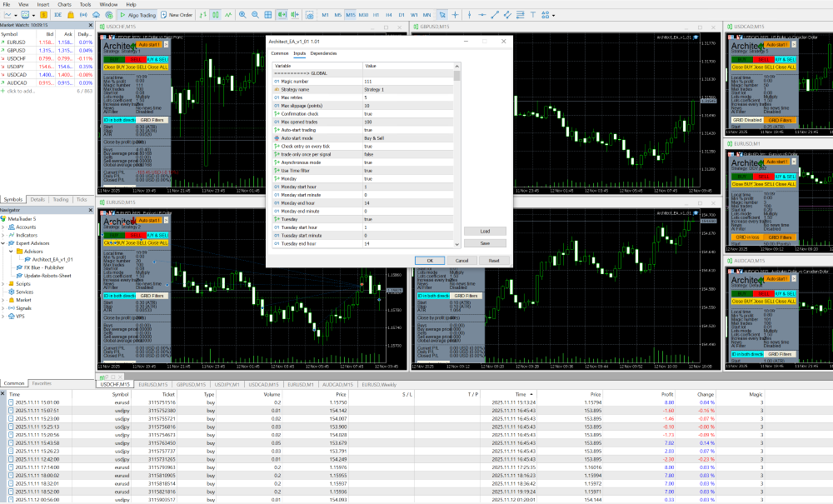Open the Charts menu
The image size is (833, 504).
pyautogui.click(x=64, y=4)
